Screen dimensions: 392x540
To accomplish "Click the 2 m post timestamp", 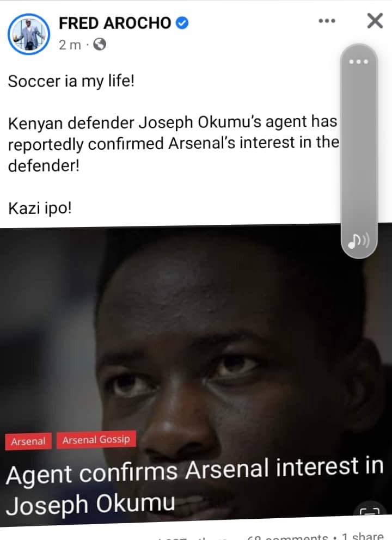I will [x=70, y=45].
